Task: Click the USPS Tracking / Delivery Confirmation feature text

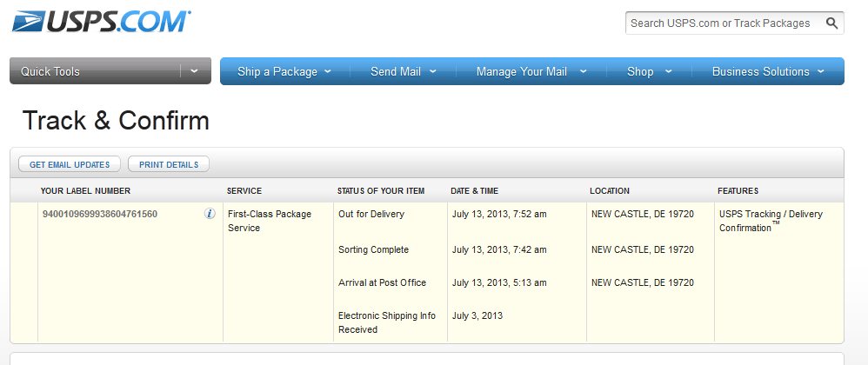Action: (x=771, y=221)
